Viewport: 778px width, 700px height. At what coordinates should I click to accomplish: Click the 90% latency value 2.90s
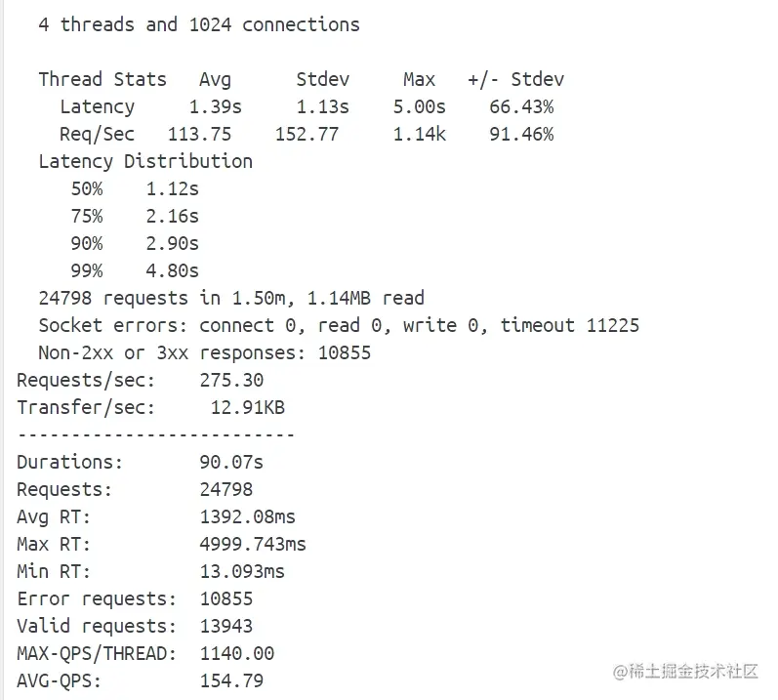click(172, 244)
